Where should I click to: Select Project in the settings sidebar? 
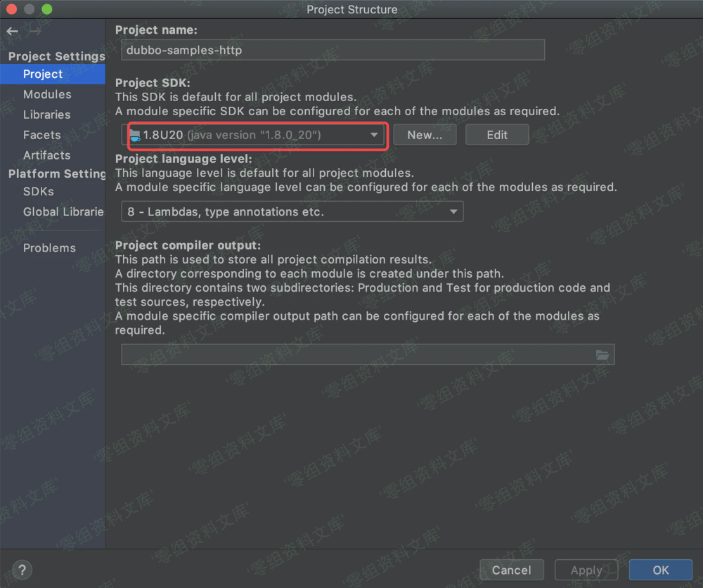point(43,74)
